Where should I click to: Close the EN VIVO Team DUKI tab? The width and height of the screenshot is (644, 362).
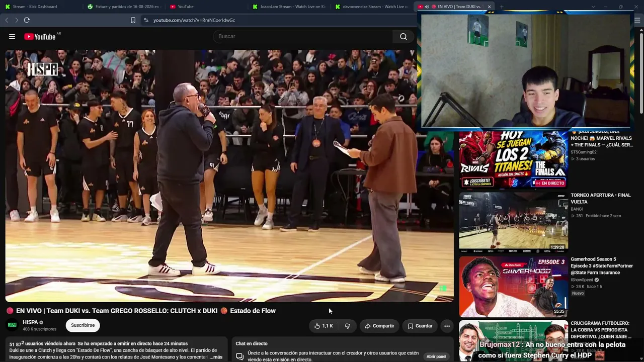click(489, 7)
